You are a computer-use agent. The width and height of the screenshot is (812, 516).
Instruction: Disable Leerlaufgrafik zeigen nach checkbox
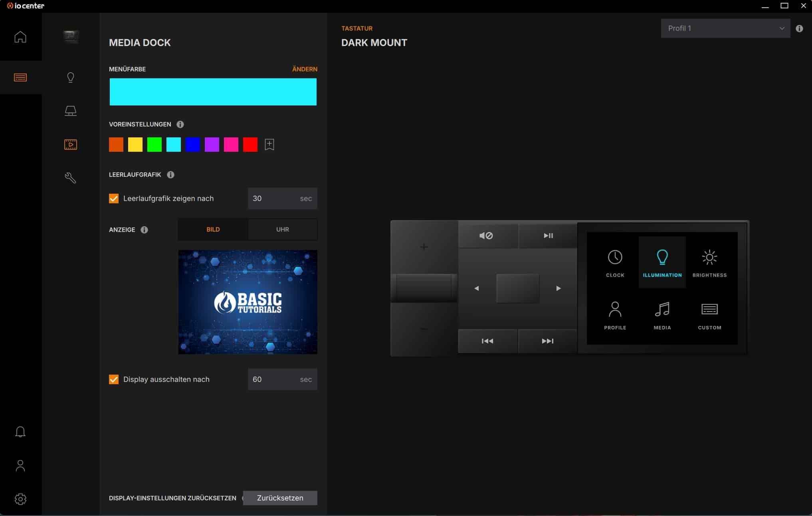[x=114, y=198]
